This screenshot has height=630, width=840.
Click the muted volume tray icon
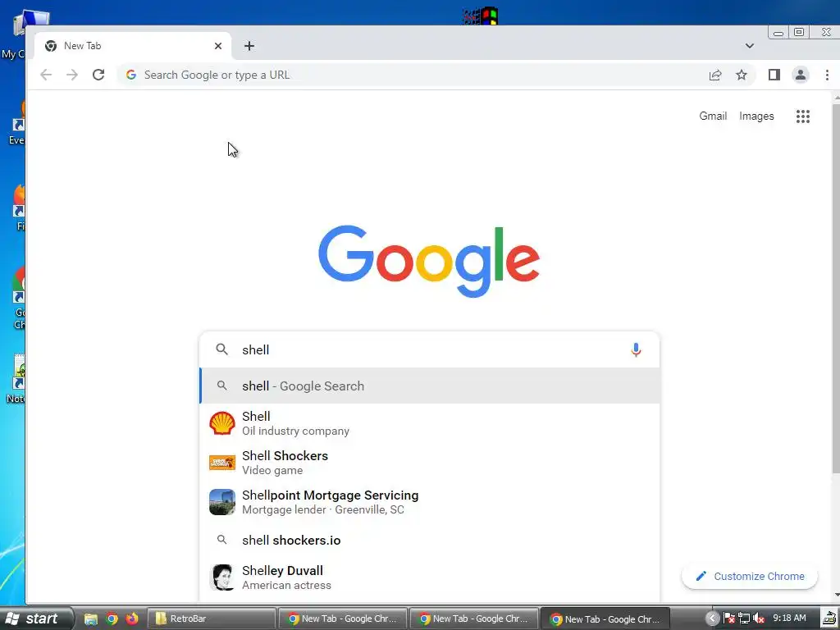tap(758, 619)
